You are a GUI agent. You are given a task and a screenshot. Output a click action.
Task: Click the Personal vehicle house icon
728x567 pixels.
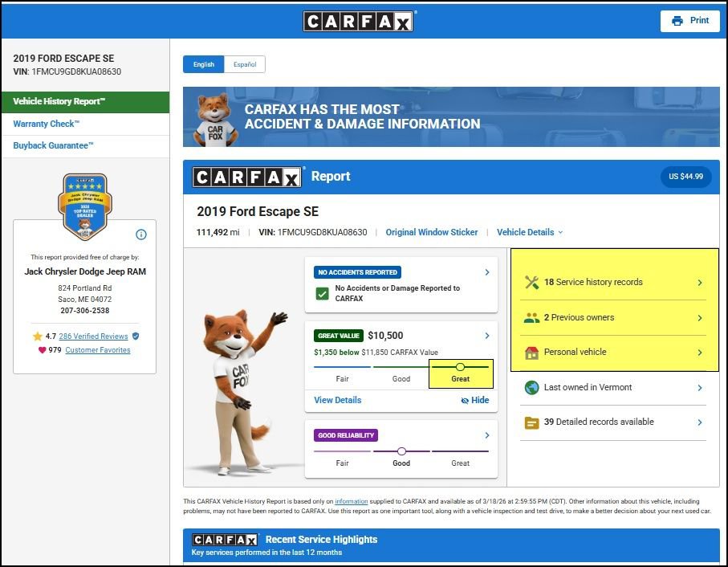[x=531, y=353]
